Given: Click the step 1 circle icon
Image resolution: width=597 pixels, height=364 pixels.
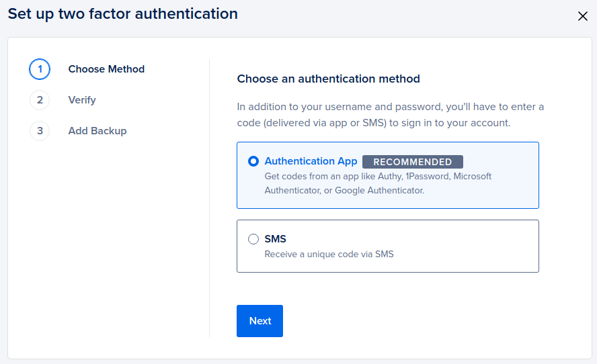Looking at the screenshot, I should pos(40,69).
